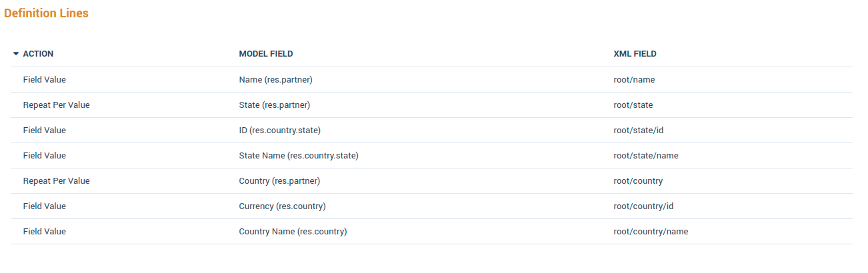Sort by the XML FIELD column header
868x273 pixels.
click(635, 54)
